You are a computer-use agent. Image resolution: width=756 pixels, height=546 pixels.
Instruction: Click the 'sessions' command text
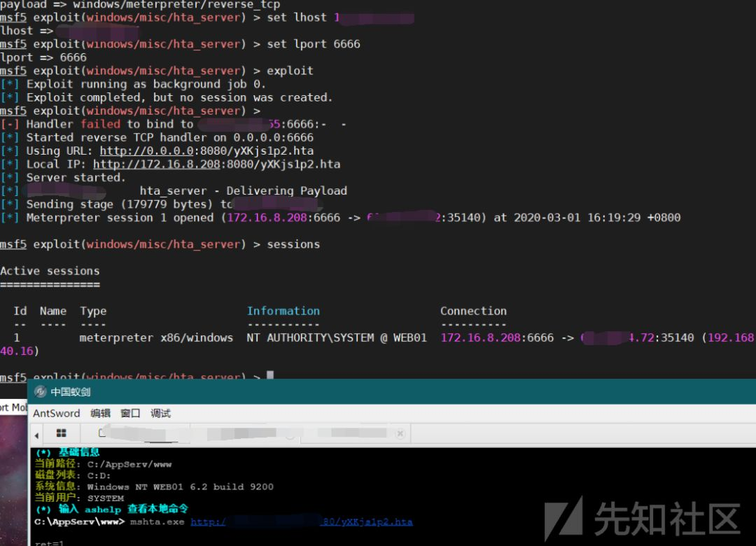pos(293,244)
